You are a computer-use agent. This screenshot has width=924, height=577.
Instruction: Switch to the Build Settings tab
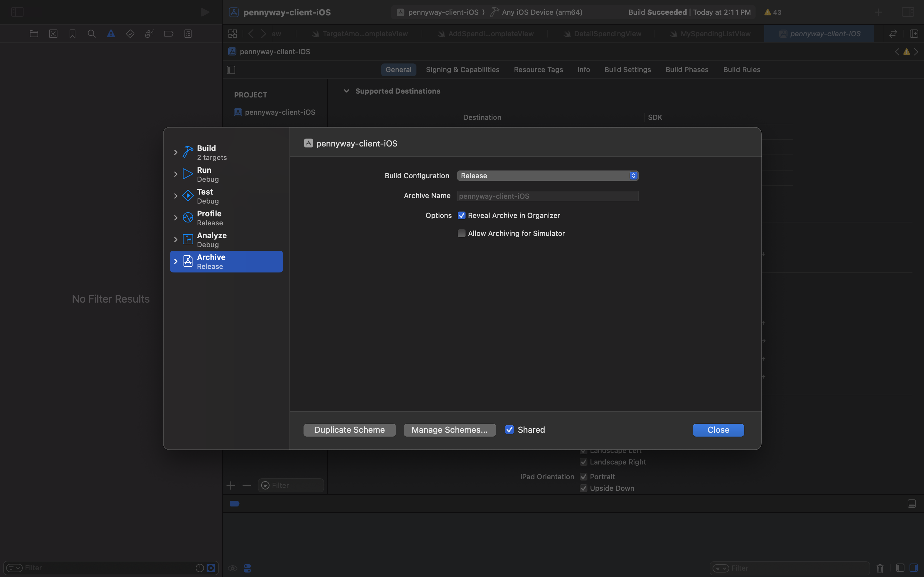[x=627, y=70]
